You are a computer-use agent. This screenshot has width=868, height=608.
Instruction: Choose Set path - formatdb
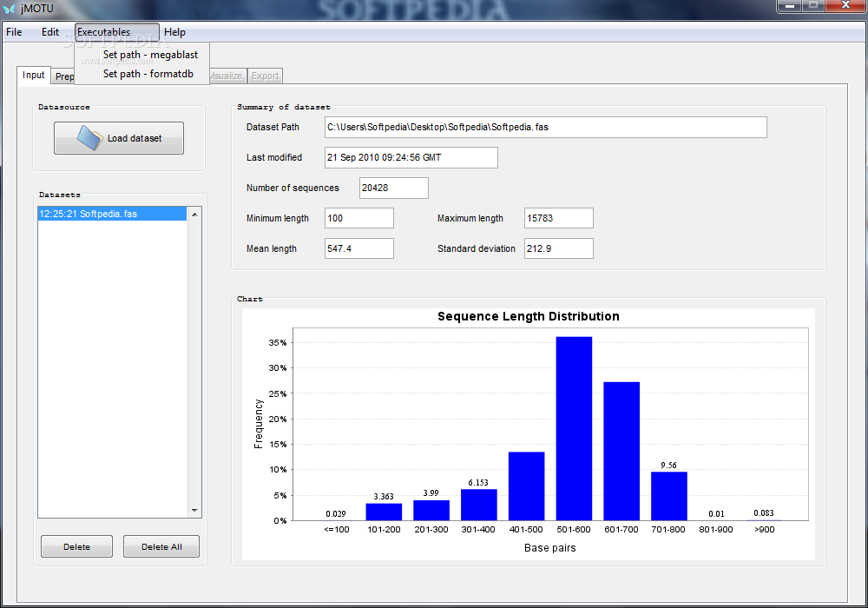click(148, 74)
